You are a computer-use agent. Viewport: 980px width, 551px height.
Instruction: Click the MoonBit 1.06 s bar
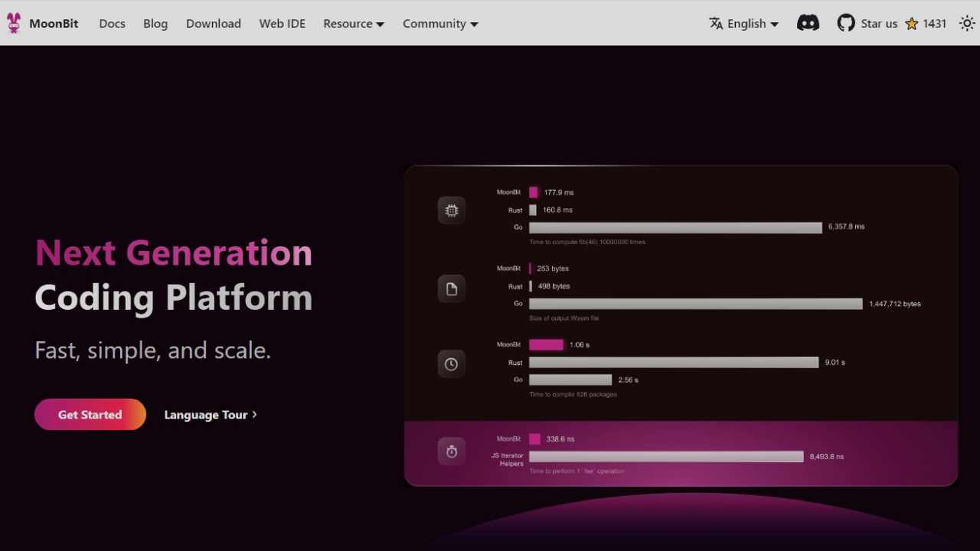pos(546,345)
